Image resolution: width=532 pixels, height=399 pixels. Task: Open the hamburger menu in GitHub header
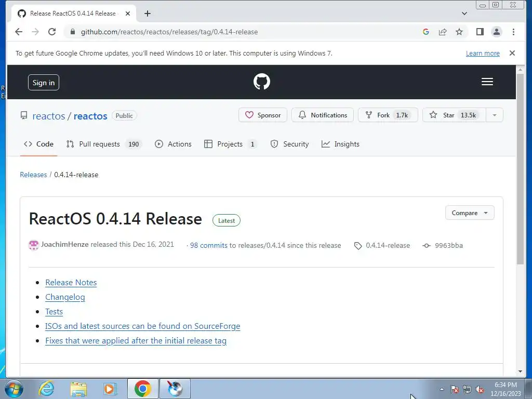click(487, 82)
